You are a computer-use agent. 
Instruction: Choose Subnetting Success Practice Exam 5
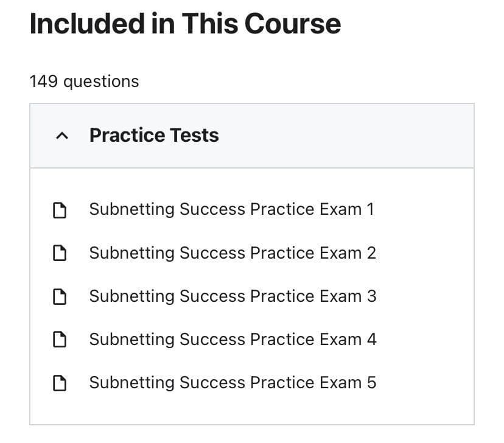pyautogui.click(x=233, y=383)
